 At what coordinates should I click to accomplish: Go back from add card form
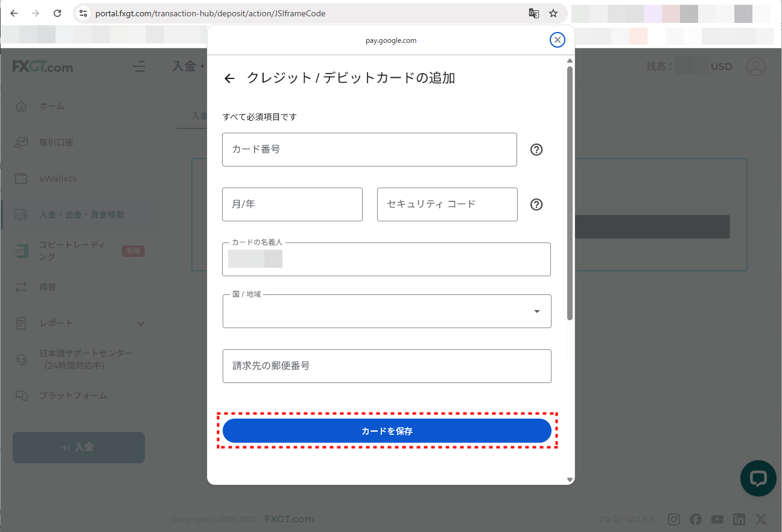point(229,78)
